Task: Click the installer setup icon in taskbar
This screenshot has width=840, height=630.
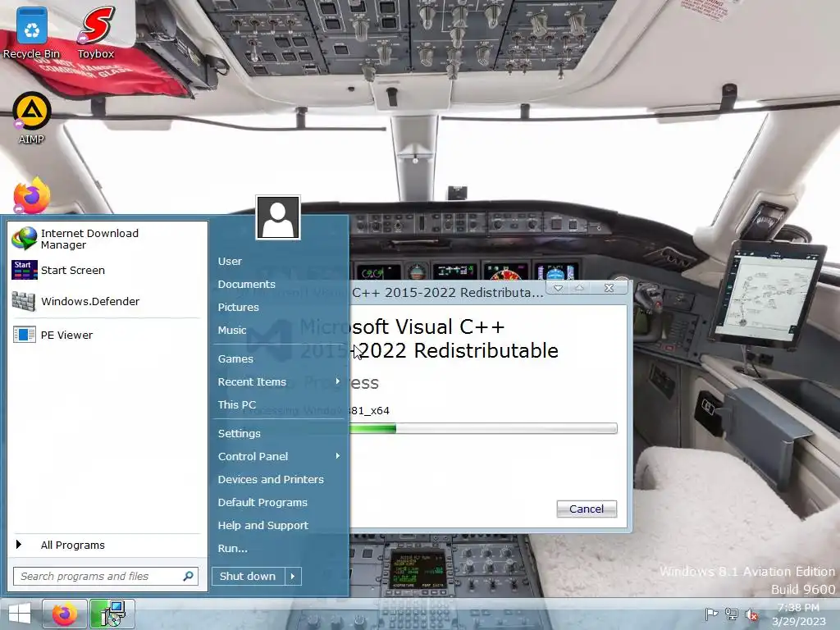Action: [x=112, y=614]
